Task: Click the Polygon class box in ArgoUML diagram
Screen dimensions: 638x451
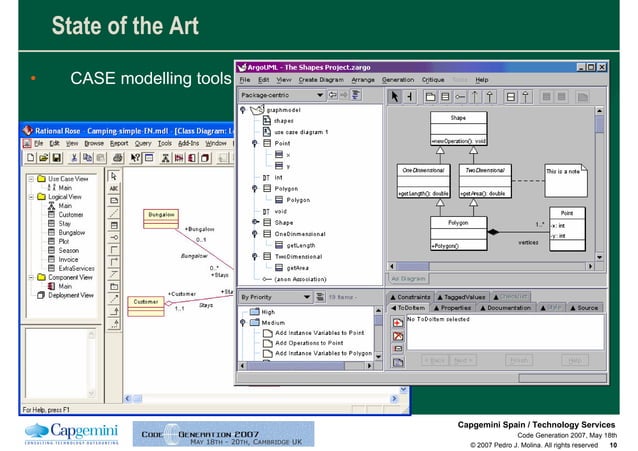Action: click(459, 233)
